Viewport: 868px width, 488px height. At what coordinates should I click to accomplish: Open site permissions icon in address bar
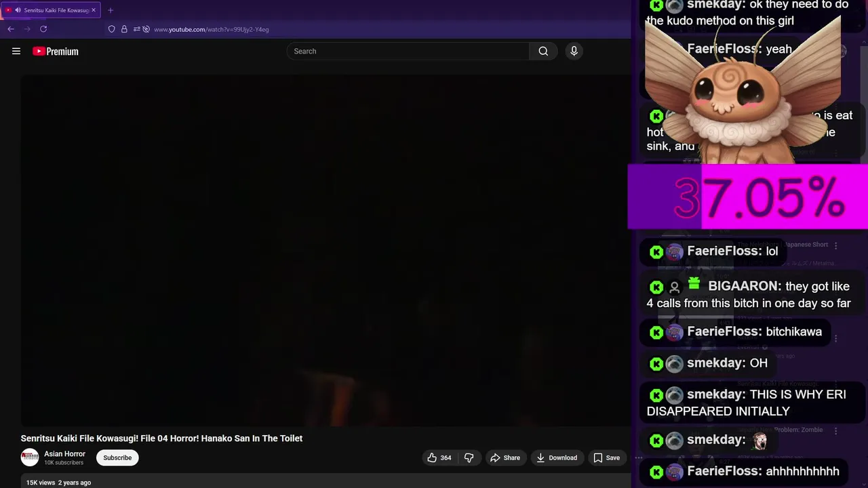136,29
